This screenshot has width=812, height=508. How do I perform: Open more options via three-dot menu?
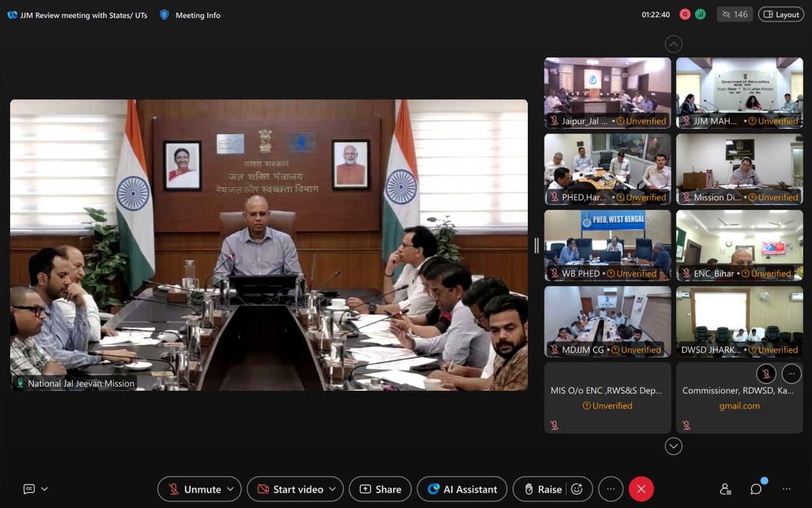click(610, 488)
